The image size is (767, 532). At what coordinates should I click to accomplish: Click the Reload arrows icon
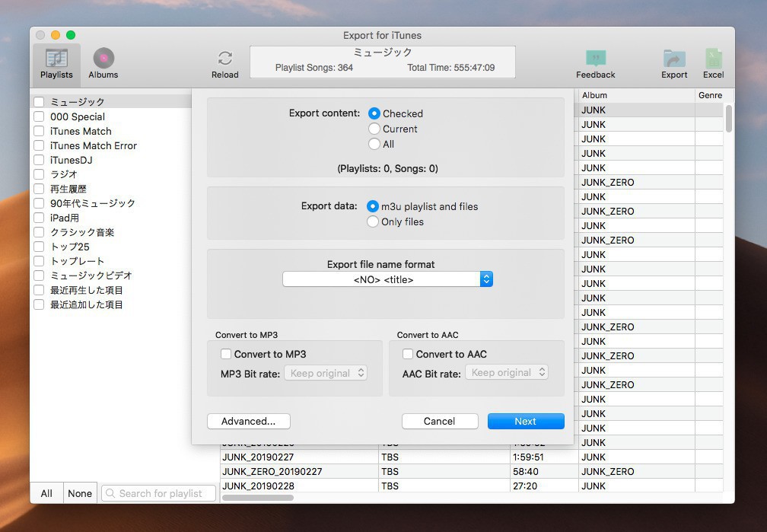[x=224, y=59]
